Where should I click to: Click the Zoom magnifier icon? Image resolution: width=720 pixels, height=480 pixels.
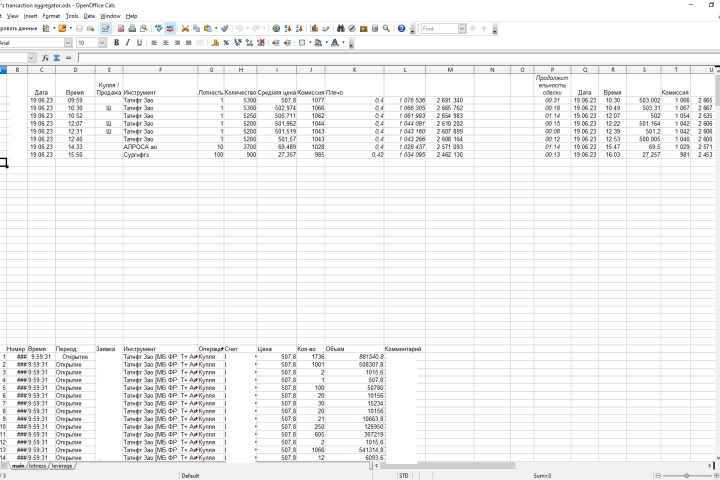click(386, 28)
